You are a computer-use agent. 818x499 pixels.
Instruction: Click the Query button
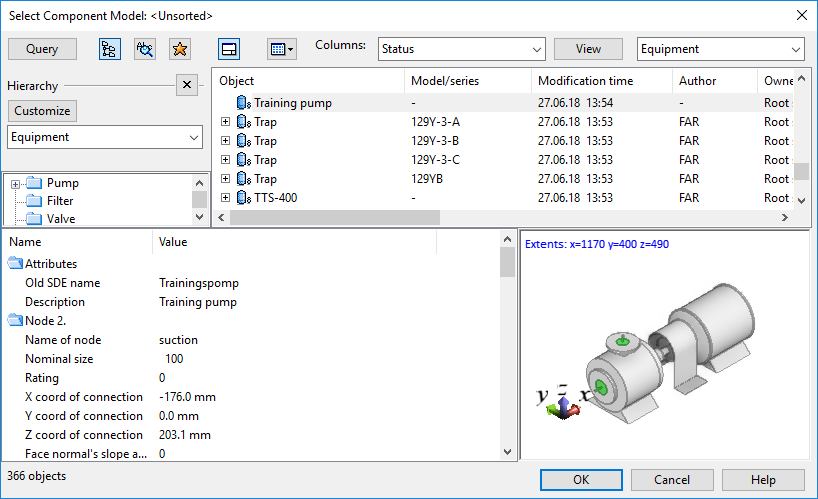point(42,49)
